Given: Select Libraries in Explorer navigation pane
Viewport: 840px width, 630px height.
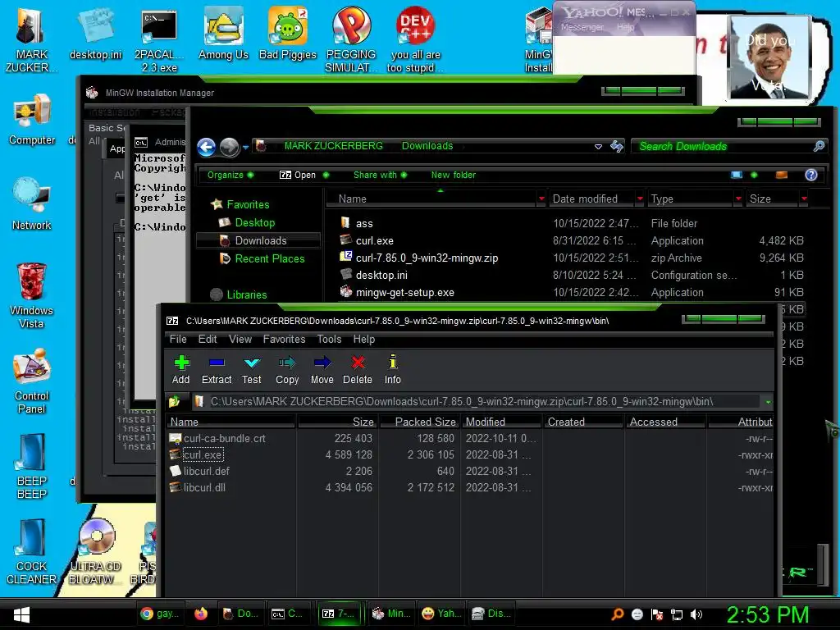Looking at the screenshot, I should point(246,295).
